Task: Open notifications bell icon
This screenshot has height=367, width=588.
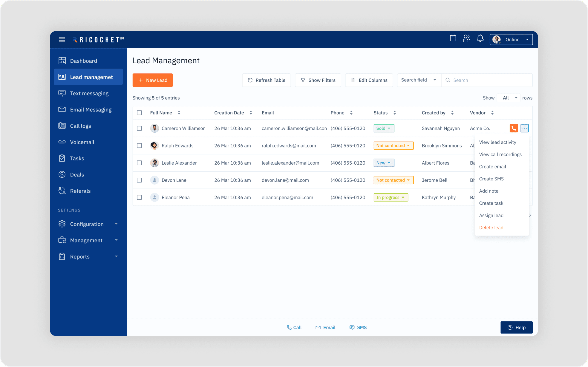Action: [480, 38]
